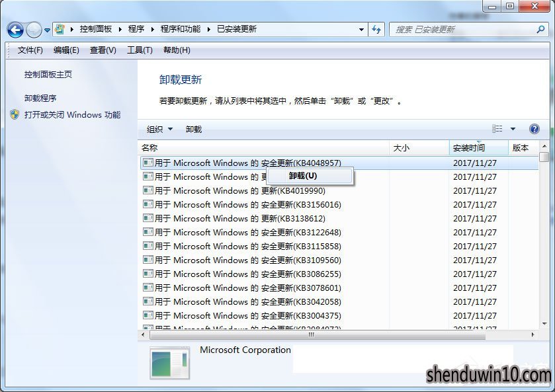Click the vertical scrollbar up arrow
The image size is (555, 392).
(544, 146)
